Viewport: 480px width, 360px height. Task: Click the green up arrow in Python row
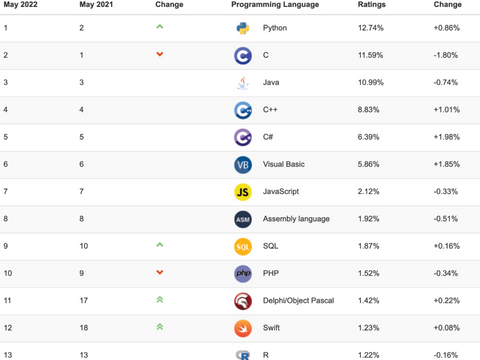click(x=160, y=27)
